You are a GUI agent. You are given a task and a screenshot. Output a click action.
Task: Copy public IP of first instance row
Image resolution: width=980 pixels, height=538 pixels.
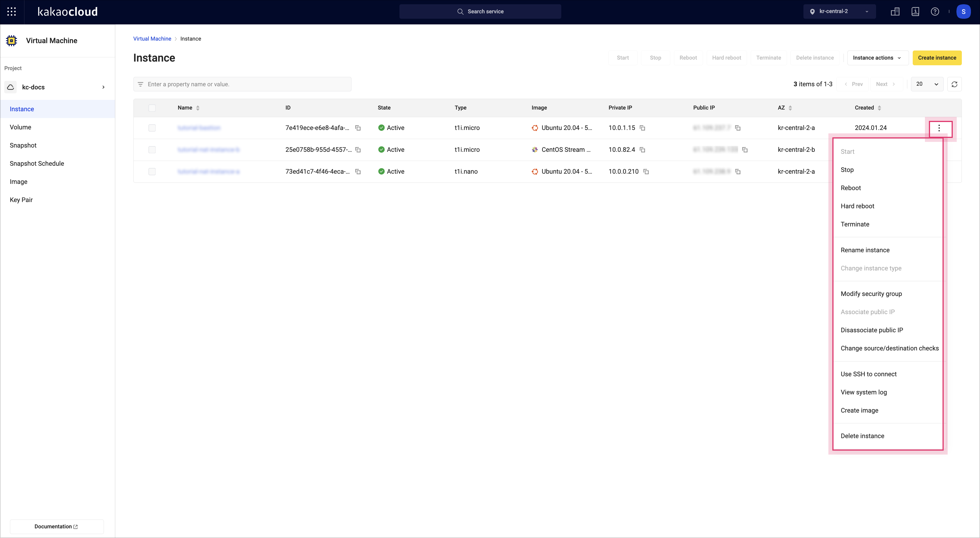click(738, 128)
